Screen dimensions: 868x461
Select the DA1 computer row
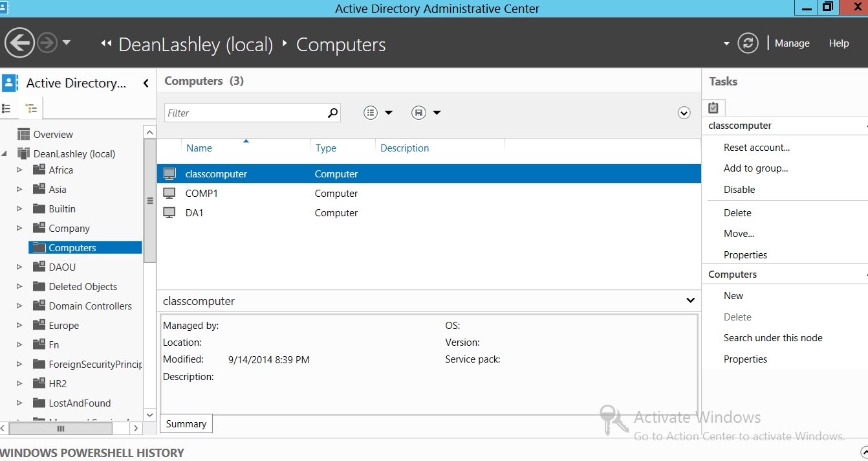pyautogui.click(x=429, y=212)
